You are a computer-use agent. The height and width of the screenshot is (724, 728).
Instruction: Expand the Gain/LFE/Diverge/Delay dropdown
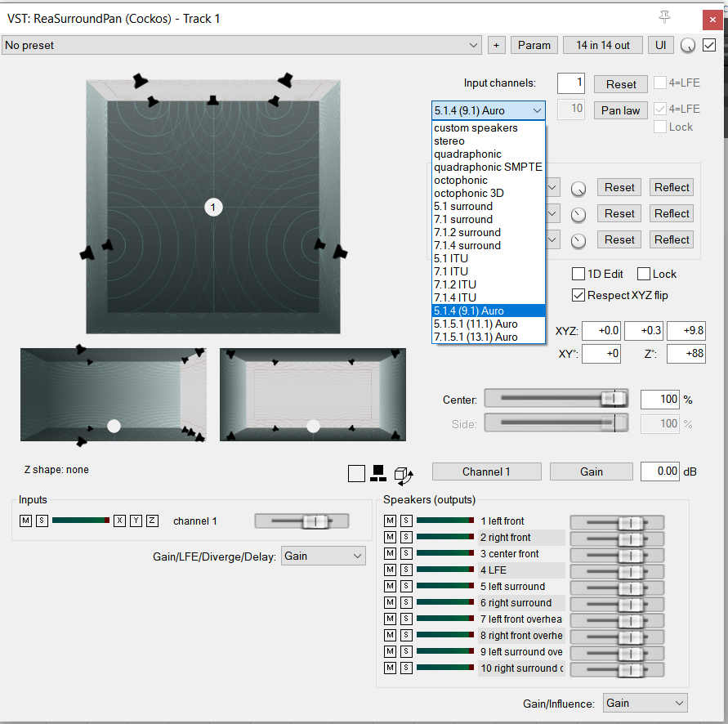[x=324, y=556]
